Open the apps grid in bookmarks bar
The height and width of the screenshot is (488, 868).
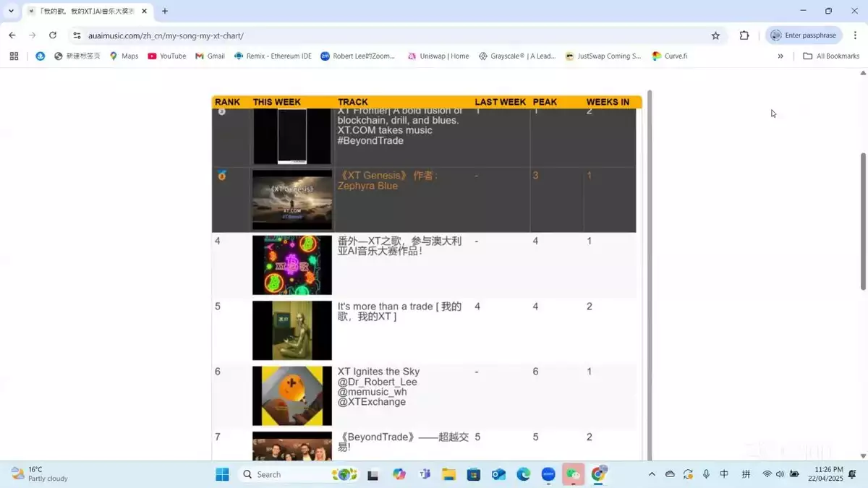click(x=14, y=56)
